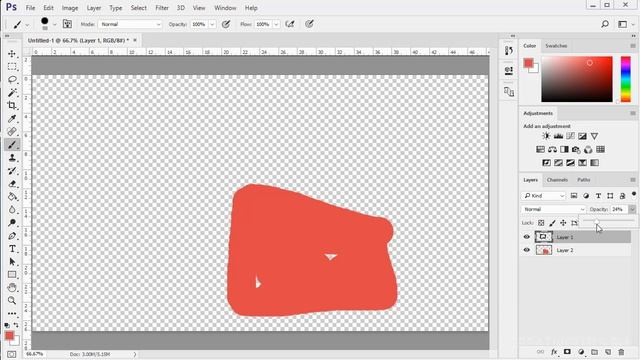
Task: Toggle lock image pixels
Action: point(552,223)
